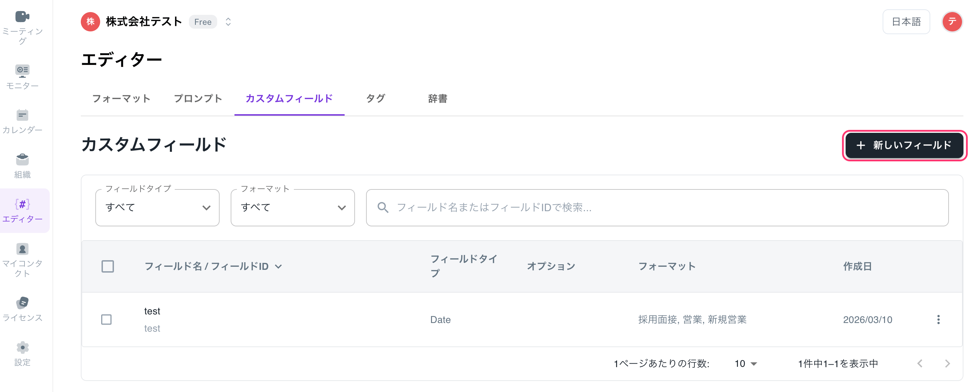Click the 採用面接, 営業, 新規営業 cell
The image size is (980, 392).
(x=692, y=320)
